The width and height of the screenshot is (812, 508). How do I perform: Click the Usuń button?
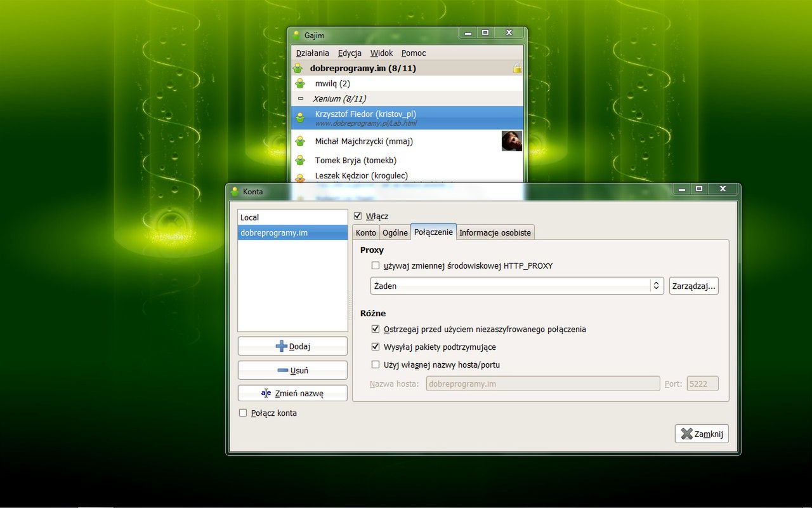coord(292,370)
